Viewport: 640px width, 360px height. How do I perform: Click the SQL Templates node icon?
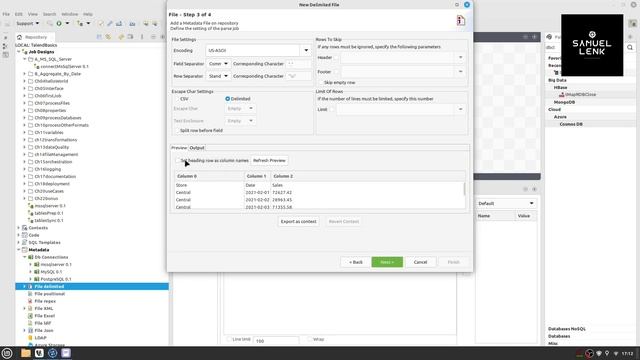click(x=24, y=242)
